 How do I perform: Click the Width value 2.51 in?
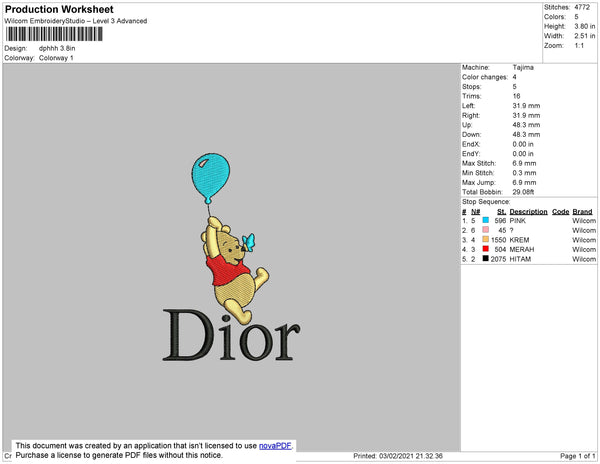point(585,36)
